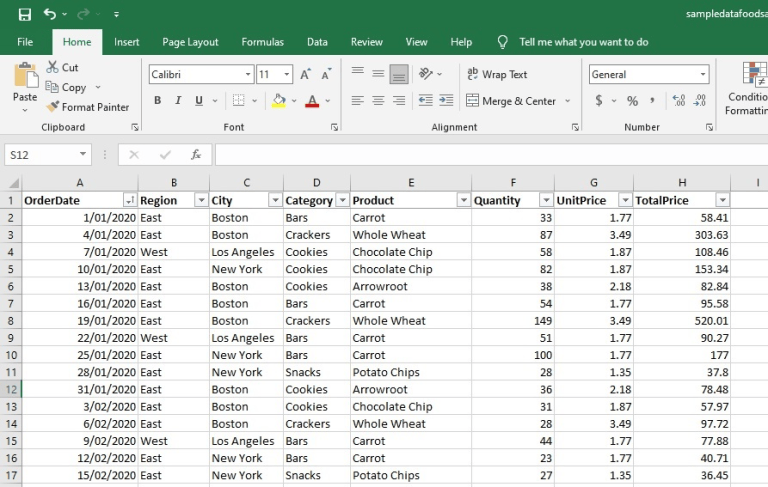
Task: Toggle bottom align in the ribbon
Action: click(399, 74)
